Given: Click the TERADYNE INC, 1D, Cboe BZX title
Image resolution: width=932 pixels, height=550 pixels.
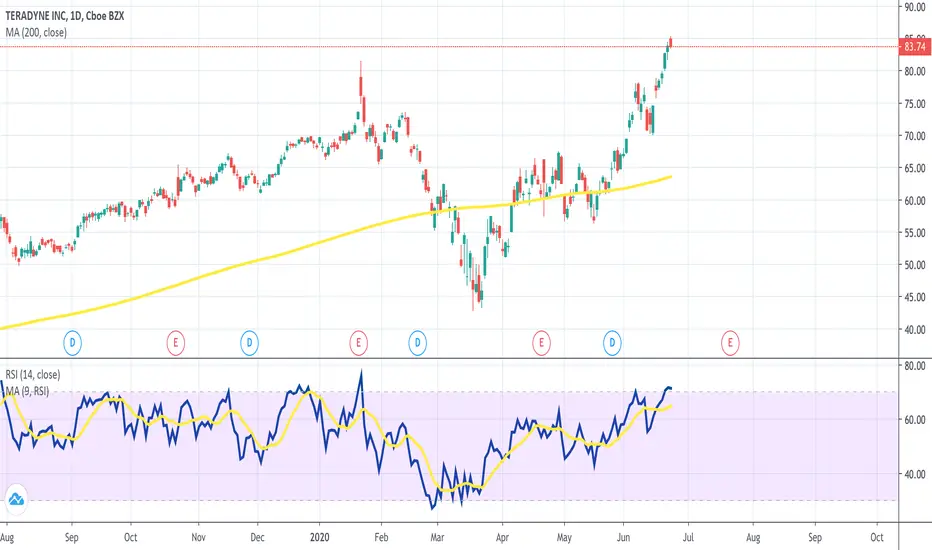Looking at the screenshot, I should pos(65,16).
